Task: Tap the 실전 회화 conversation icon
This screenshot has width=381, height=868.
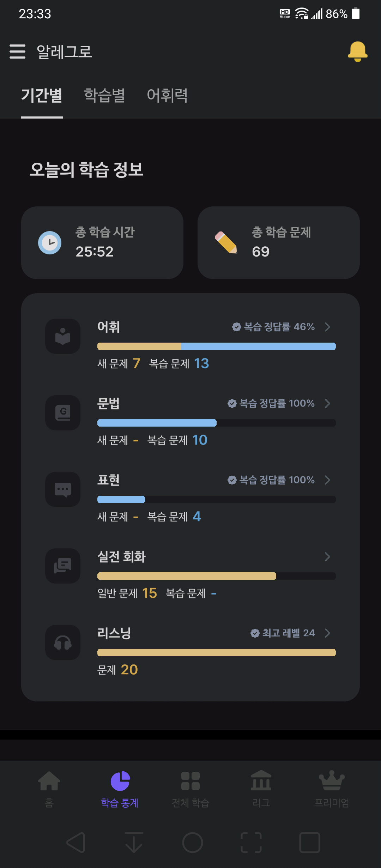Action: coord(63,566)
